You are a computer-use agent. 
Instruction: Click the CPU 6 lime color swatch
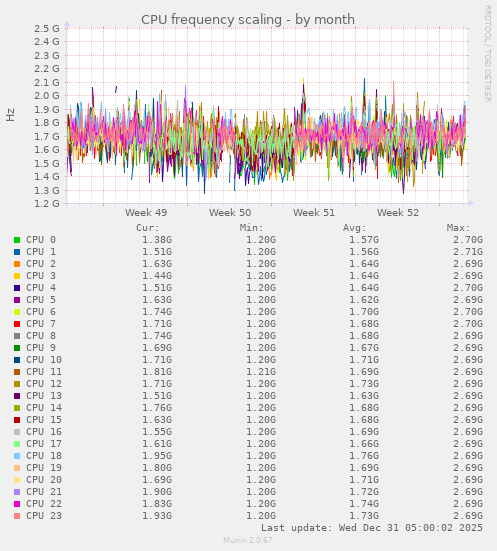tap(17, 312)
